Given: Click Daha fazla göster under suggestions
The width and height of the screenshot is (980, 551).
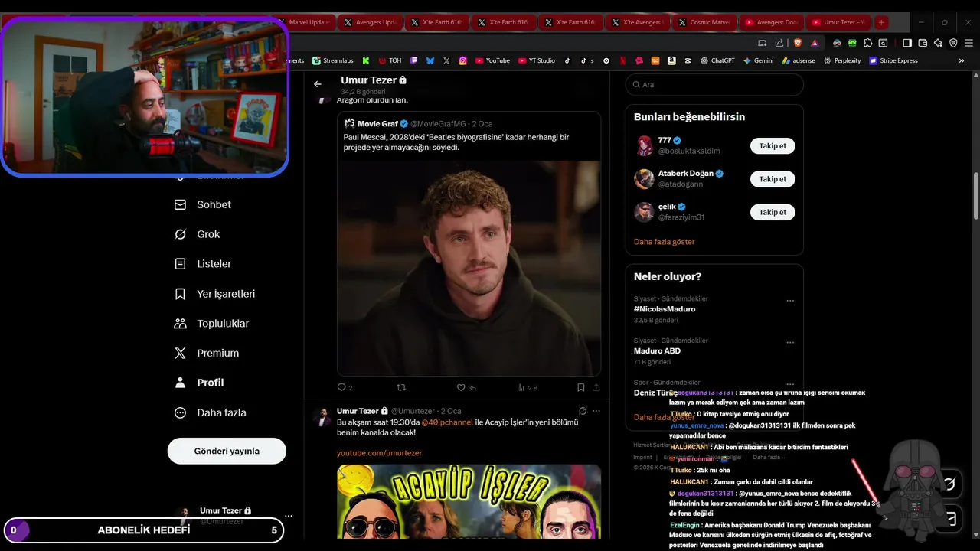Looking at the screenshot, I should tap(664, 242).
